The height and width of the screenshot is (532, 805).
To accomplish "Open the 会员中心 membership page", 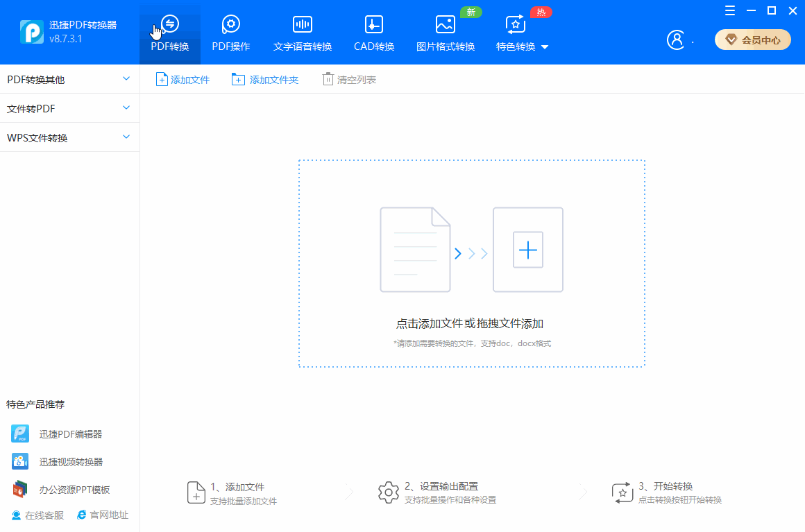I will point(752,40).
